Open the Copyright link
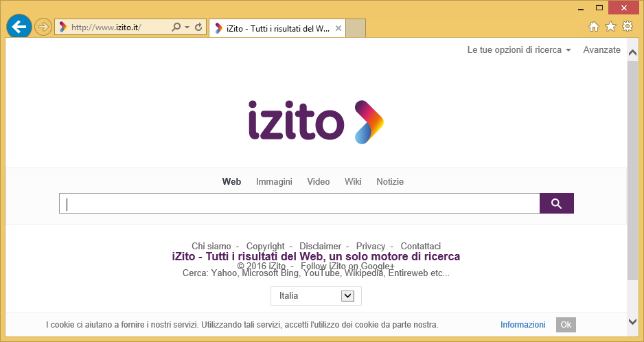This screenshot has height=342, width=644. [265, 247]
